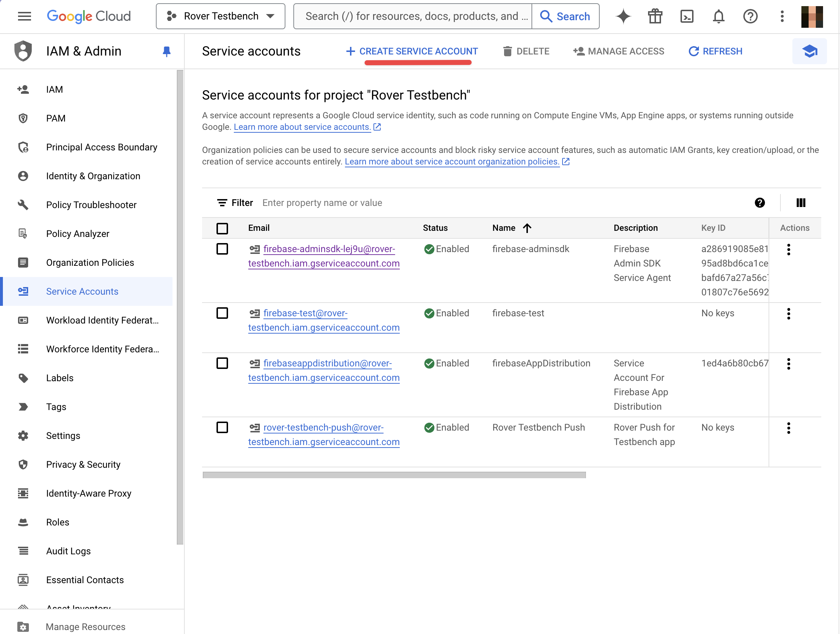This screenshot has width=840, height=634.
Task: Open Rover Testbench project selector dropdown
Action: [220, 16]
